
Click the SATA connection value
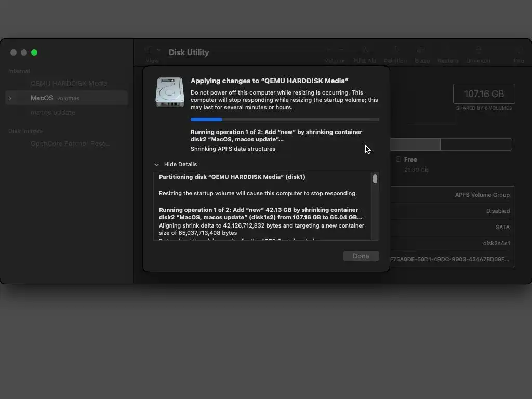502,228
